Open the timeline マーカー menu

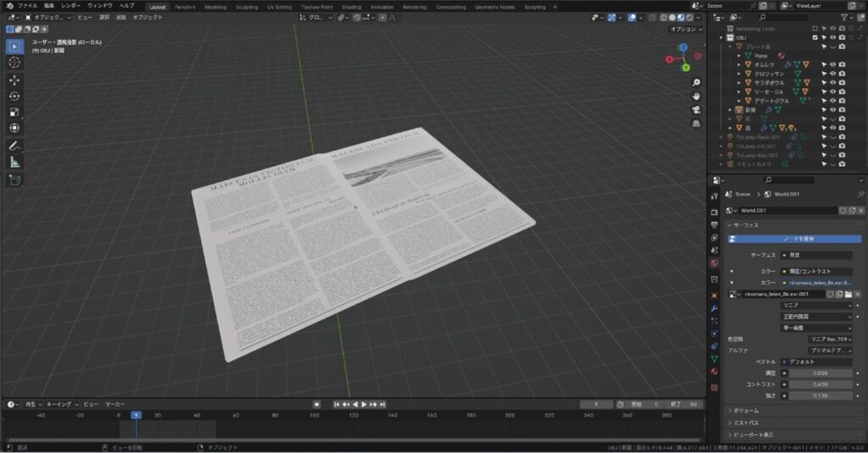(114, 405)
